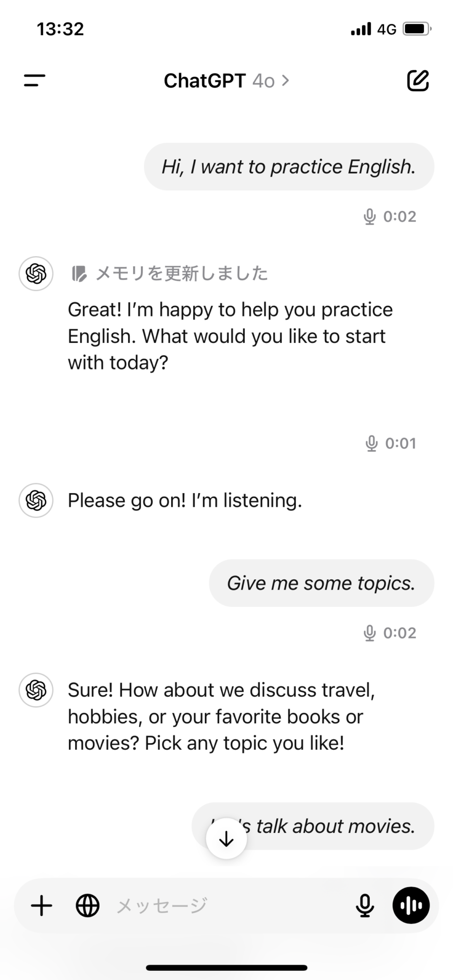This screenshot has height=980, width=453.
Task: Tap the memory updated icon
Action: point(79,274)
